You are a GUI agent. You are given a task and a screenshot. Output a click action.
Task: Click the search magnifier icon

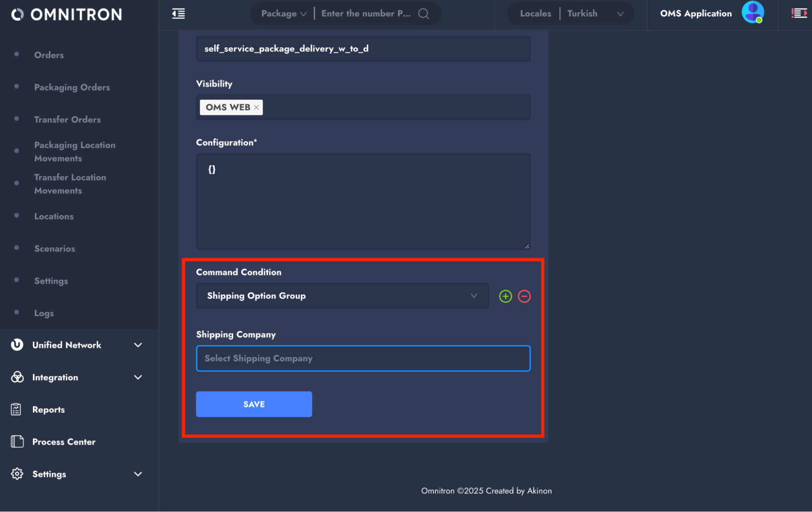click(x=423, y=13)
